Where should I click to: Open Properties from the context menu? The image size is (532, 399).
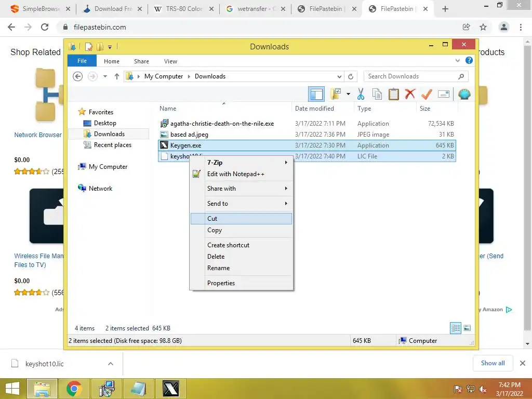(241, 283)
